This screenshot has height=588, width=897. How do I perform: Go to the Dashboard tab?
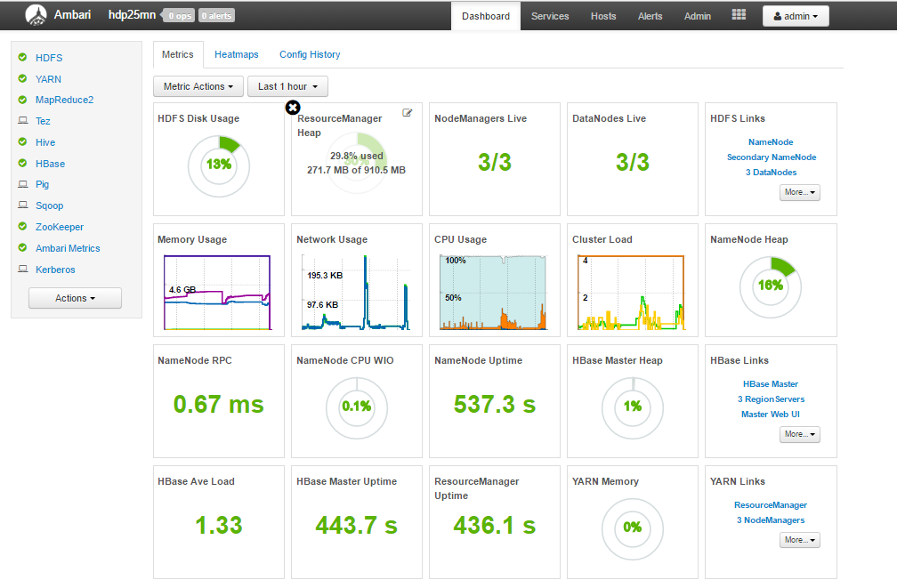[486, 16]
